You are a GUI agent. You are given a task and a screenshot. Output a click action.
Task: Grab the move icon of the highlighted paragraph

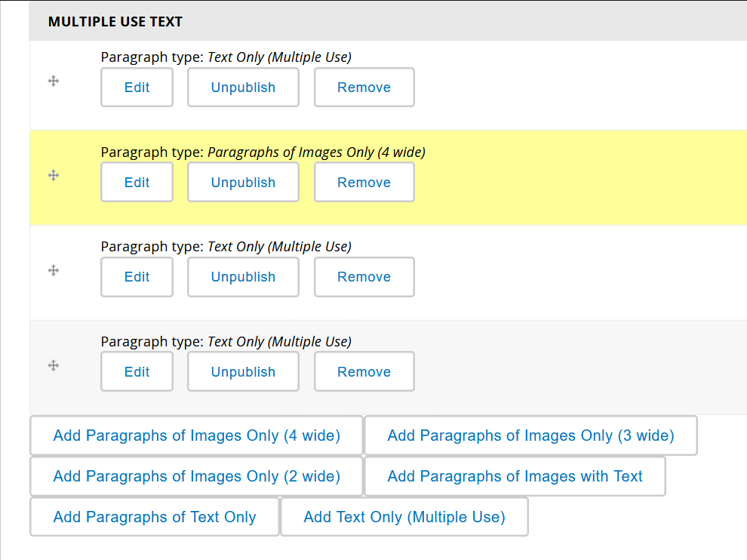pos(53,175)
